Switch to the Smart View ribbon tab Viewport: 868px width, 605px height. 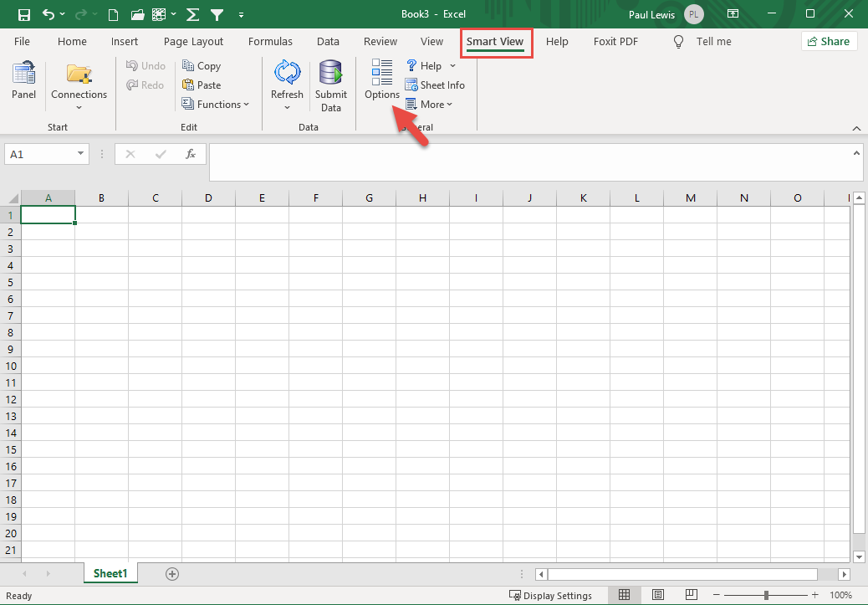tap(496, 41)
